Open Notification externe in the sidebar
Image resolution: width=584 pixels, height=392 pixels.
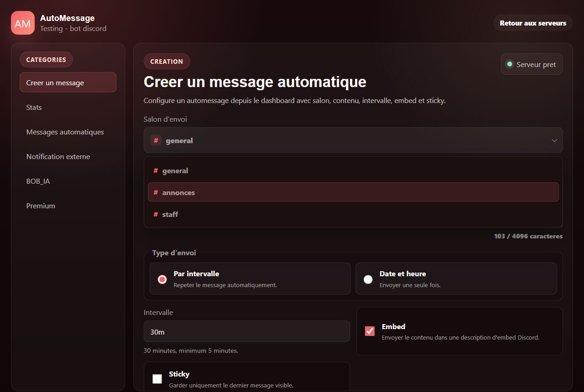pyautogui.click(x=68, y=157)
